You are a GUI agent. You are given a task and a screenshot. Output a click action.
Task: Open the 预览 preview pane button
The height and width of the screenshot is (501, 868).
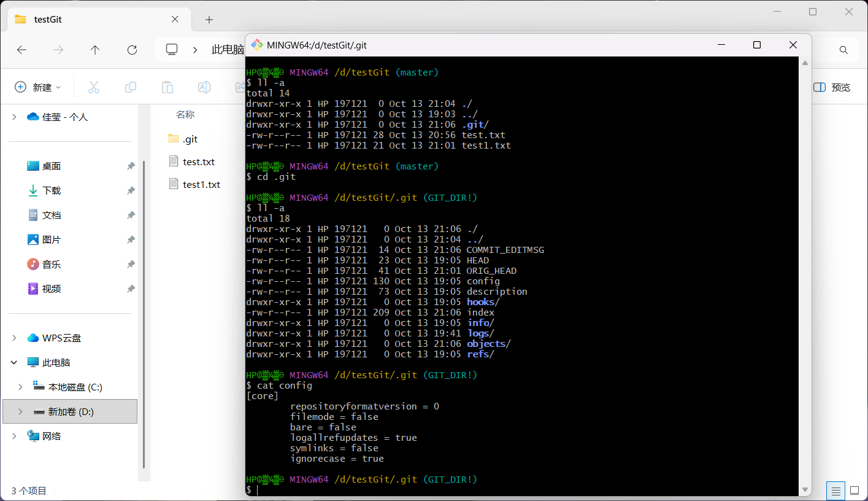(832, 87)
